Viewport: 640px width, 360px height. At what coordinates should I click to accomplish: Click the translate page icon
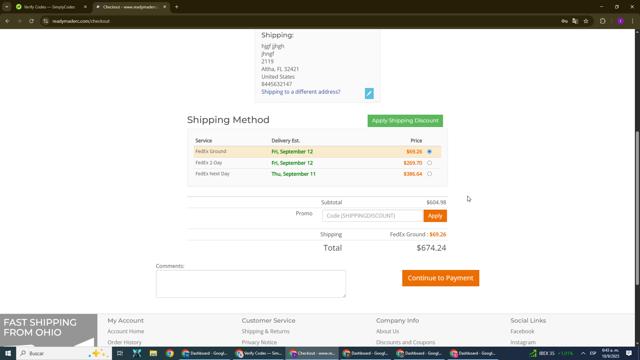[x=575, y=21]
